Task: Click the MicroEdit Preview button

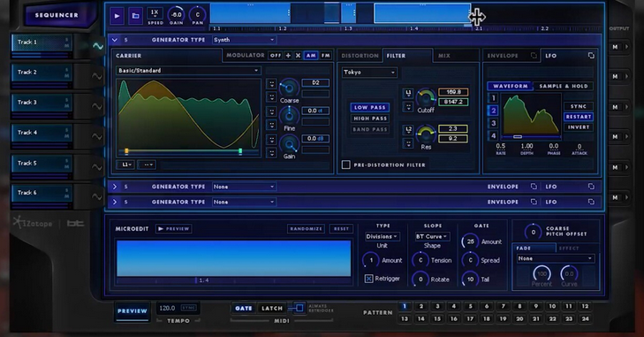Action: (174, 229)
